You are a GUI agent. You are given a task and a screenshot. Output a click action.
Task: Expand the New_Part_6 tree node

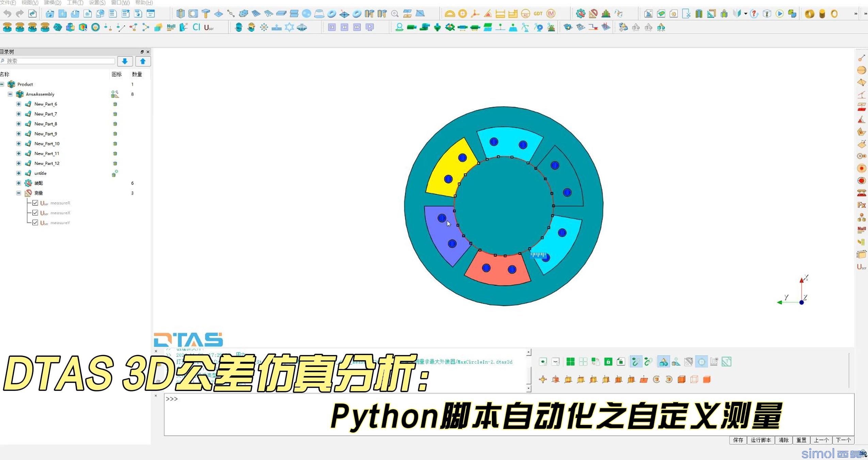click(x=19, y=104)
